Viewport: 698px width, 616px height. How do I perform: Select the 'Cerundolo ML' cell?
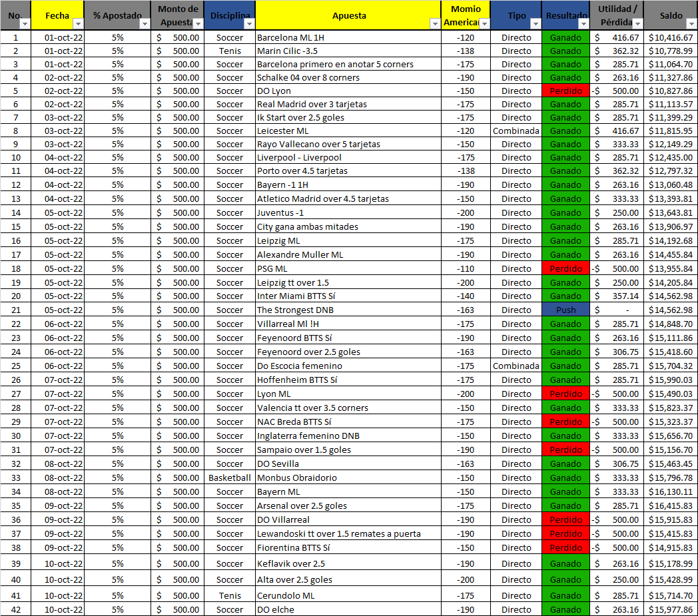pos(348,595)
